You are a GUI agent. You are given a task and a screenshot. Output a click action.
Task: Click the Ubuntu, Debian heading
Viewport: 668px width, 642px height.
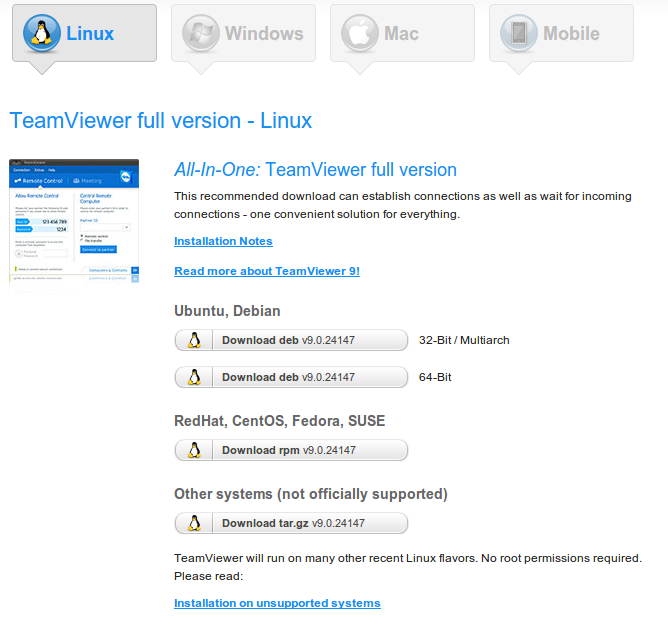[x=227, y=311]
